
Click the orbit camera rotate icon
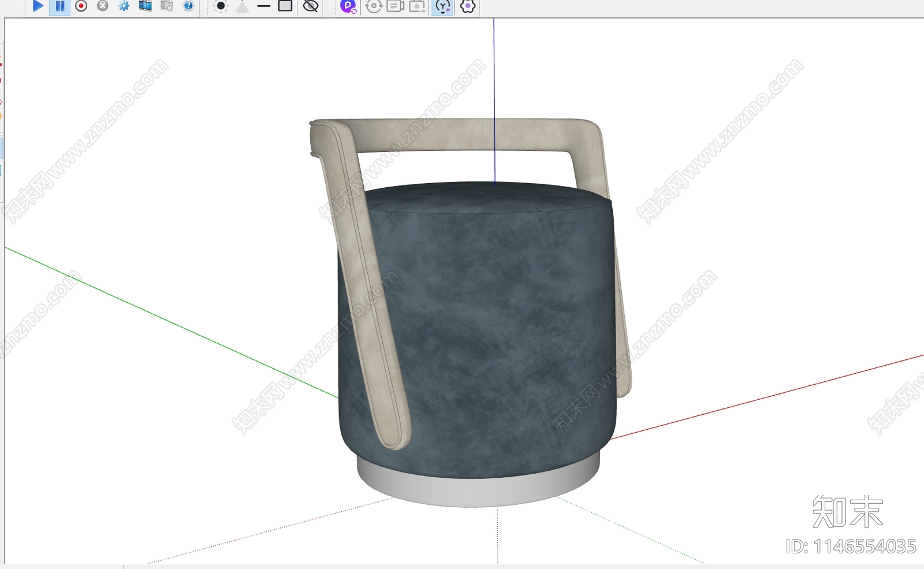pos(374,6)
